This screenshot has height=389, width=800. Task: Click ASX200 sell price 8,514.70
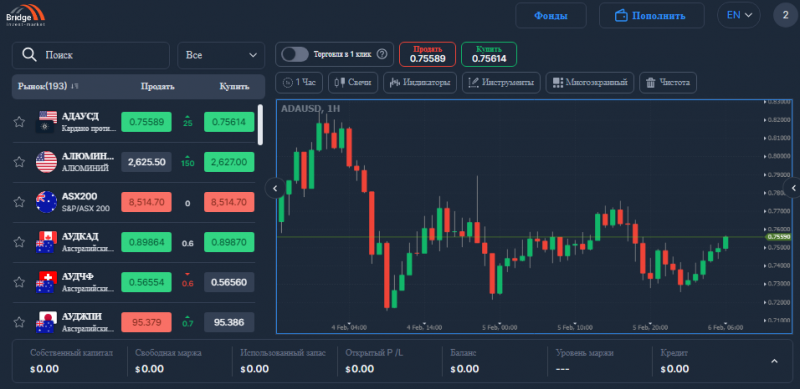tap(146, 202)
